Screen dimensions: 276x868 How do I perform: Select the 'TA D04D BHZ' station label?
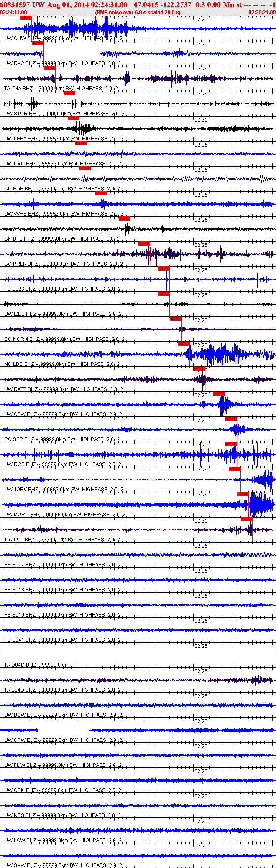[20, 665]
